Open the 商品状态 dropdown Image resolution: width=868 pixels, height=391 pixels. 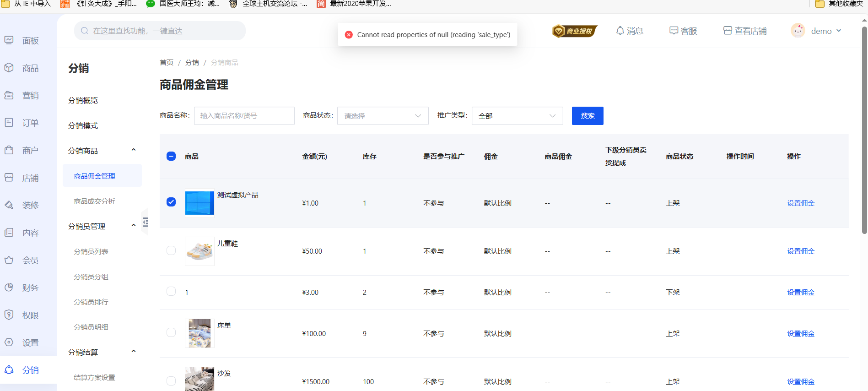383,116
